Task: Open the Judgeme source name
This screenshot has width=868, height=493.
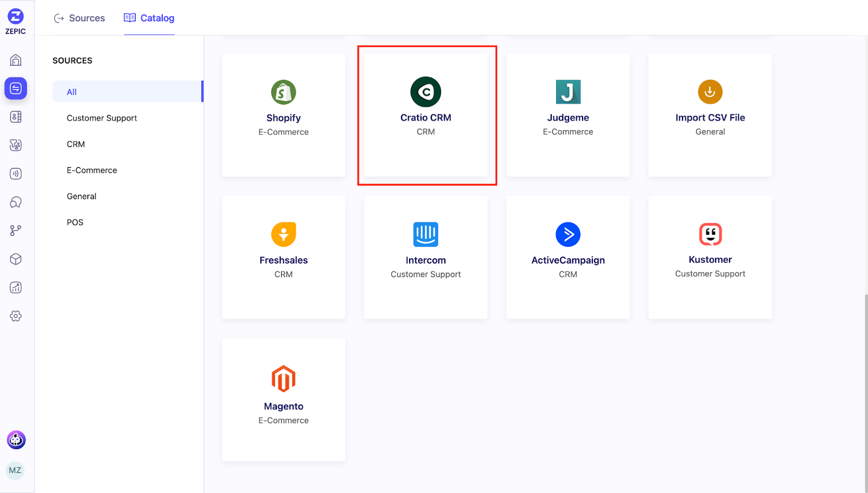Action: 568,117
